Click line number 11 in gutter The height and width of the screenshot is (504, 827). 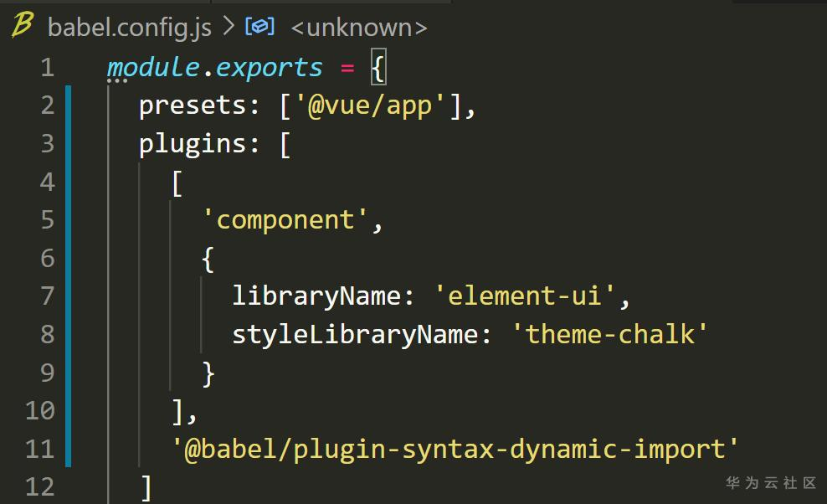(40, 449)
